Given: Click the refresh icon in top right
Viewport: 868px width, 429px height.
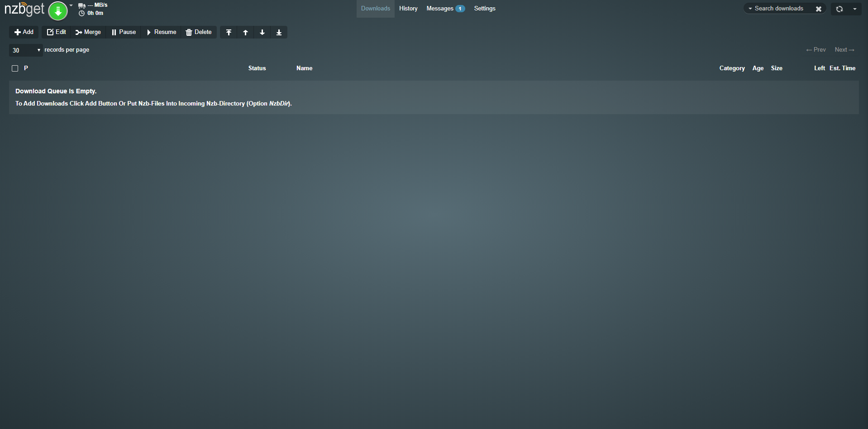Looking at the screenshot, I should point(839,9).
